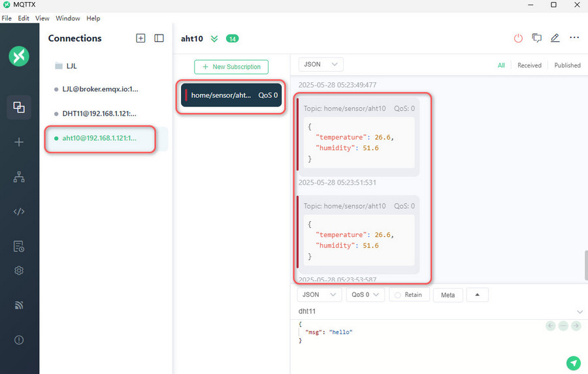Open the edit connection pencil icon

555,39
